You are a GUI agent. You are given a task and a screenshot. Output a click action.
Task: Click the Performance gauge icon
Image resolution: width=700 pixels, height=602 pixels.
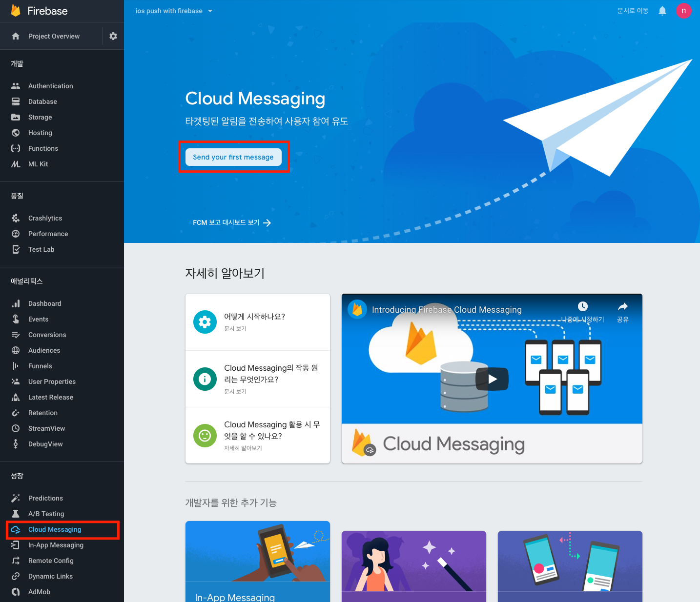click(16, 234)
